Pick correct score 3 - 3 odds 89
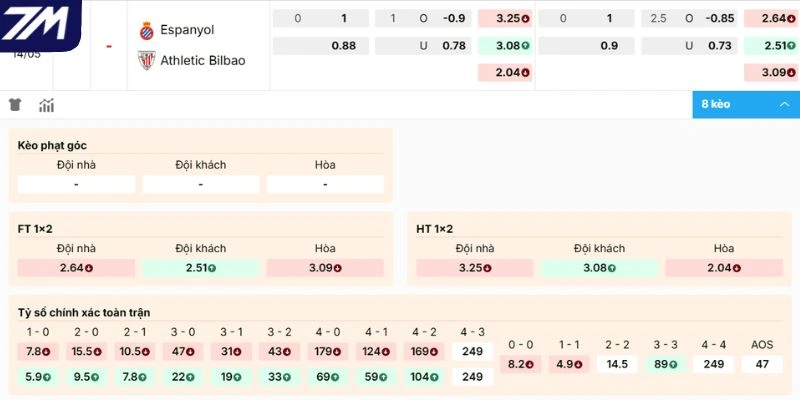 point(665,364)
